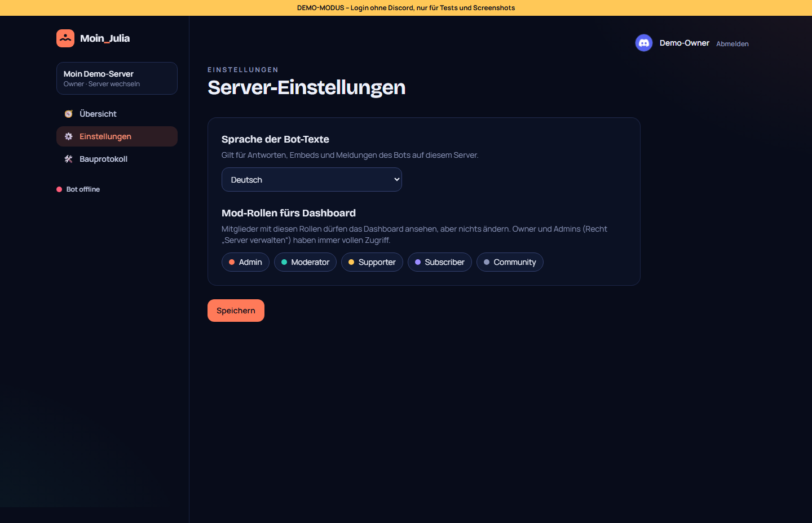
Task: Click the DEMO-MODUS banner text
Action: [x=406, y=8]
